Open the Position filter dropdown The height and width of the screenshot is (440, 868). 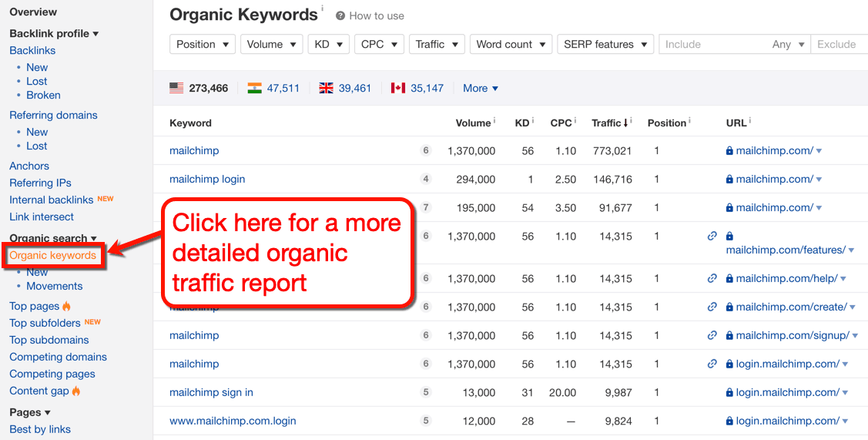tap(203, 45)
